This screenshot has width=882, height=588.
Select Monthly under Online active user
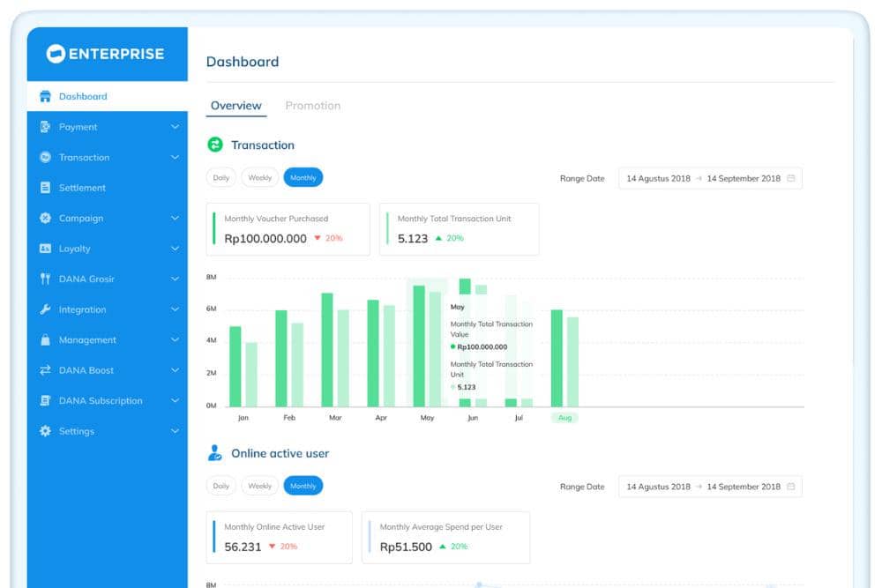click(x=303, y=486)
